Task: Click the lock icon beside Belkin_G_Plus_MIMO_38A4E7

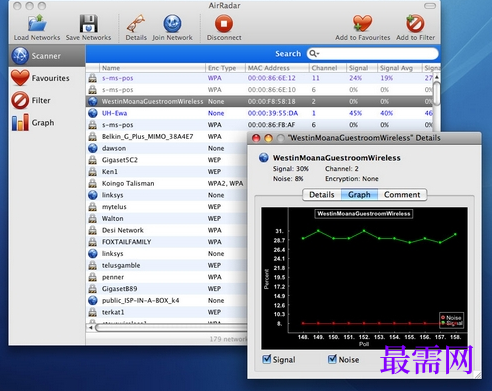Action: pos(93,136)
